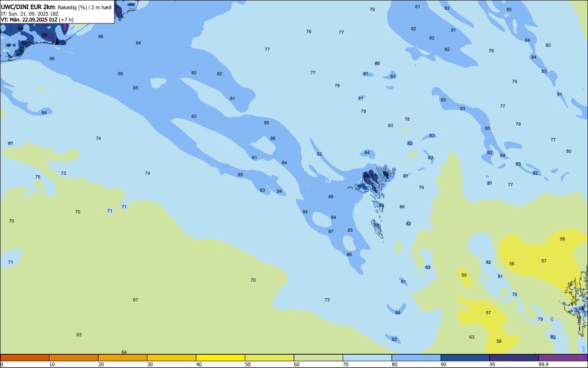Screen dimensions: 588x368
Task: Click the orange 10–20 legend swatch
Action: (73, 357)
